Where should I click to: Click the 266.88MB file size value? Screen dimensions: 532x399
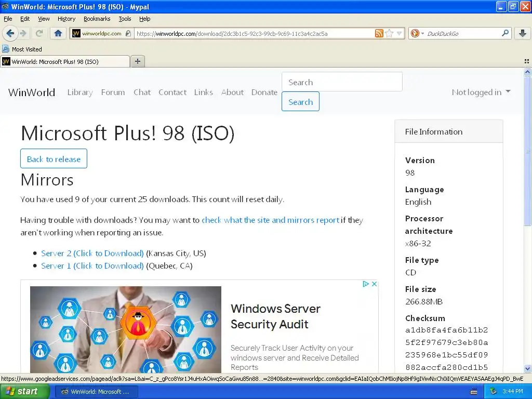424,302
